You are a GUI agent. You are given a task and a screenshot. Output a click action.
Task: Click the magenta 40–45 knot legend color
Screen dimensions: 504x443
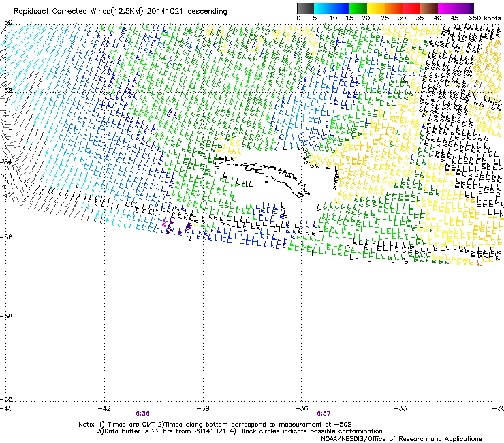click(447, 8)
